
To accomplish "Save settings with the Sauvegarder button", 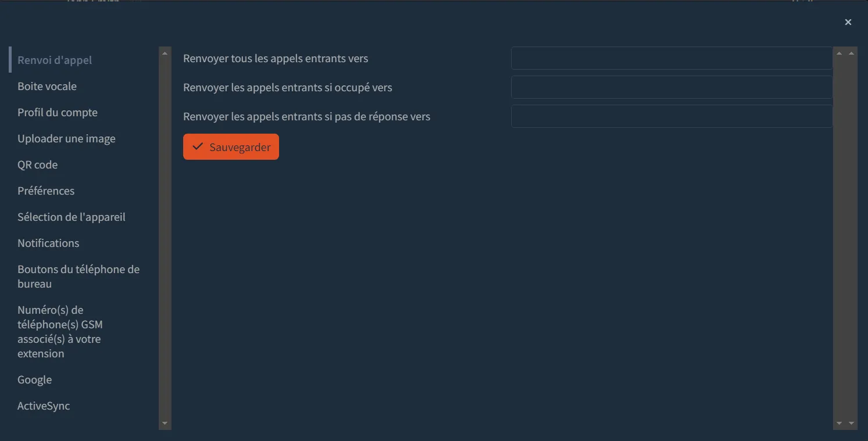I will tap(231, 146).
